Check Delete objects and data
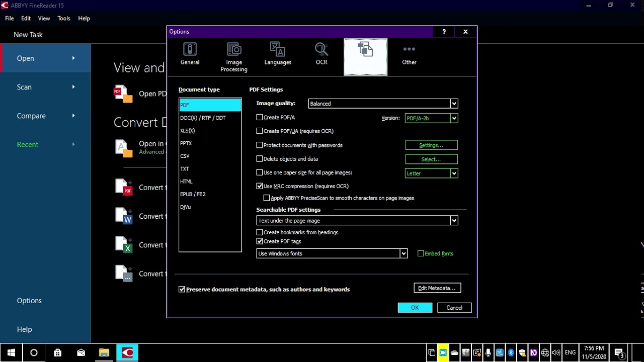This screenshot has height=362, width=644. pyautogui.click(x=260, y=158)
